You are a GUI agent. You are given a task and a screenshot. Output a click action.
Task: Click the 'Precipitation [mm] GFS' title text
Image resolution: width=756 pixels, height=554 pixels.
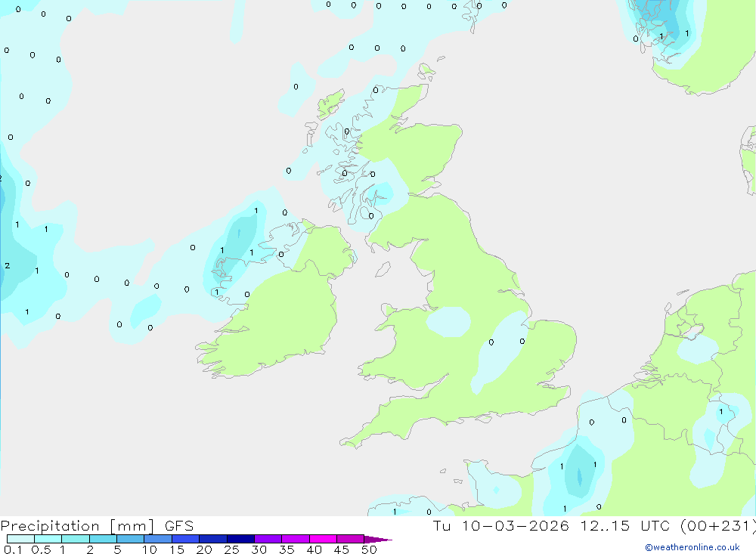coord(97,526)
